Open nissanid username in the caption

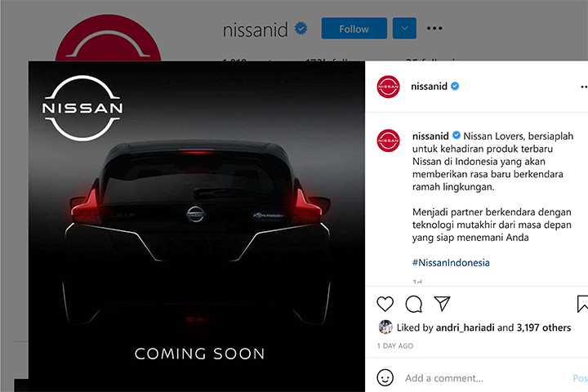pyautogui.click(x=430, y=136)
